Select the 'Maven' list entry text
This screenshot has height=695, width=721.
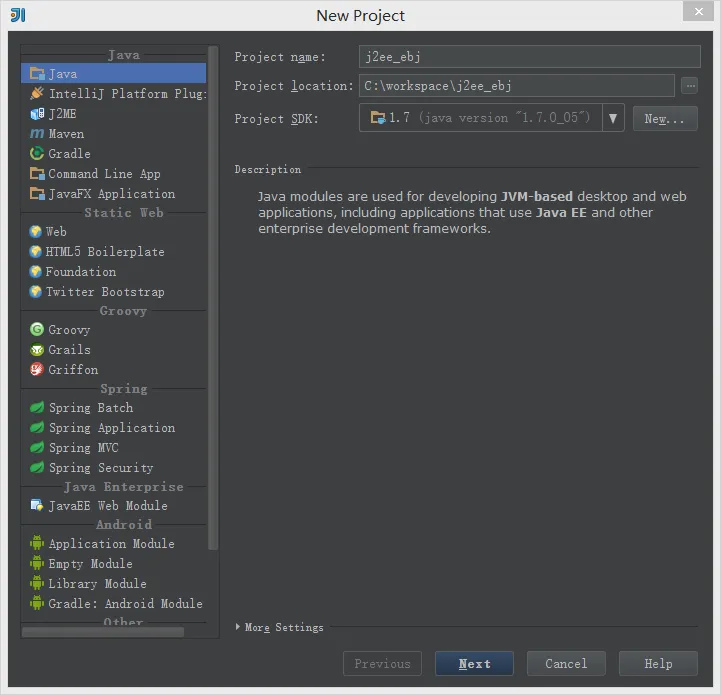(66, 134)
